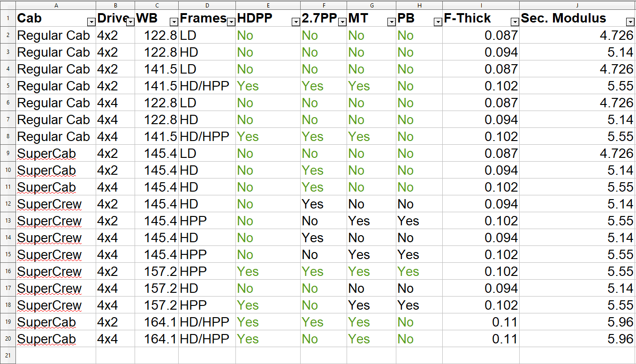Click the empty cell A21

(56, 356)
